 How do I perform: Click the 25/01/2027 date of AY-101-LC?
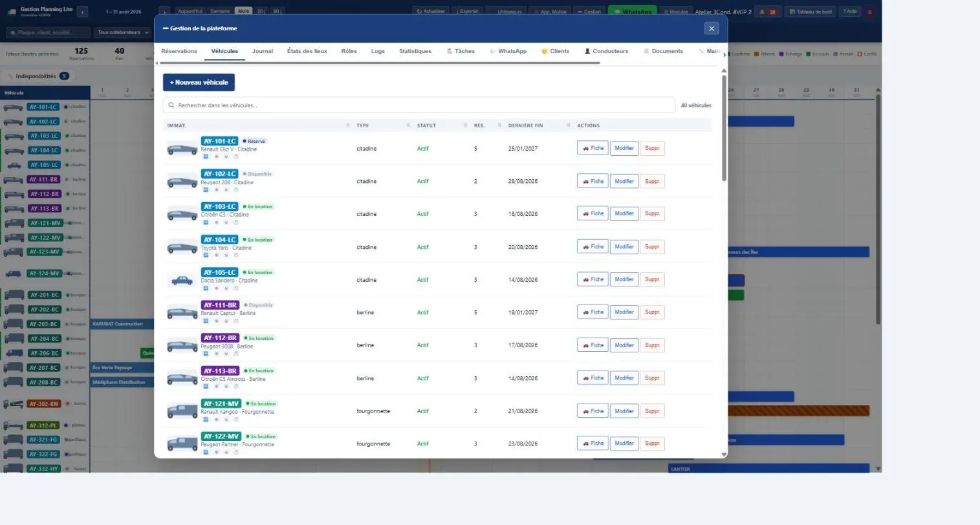click(x=523, y=149)
